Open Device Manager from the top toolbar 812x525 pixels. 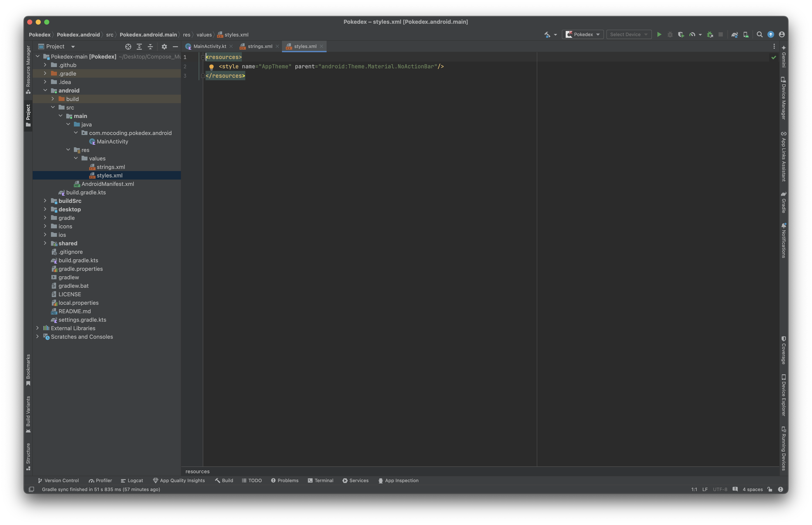746,34
